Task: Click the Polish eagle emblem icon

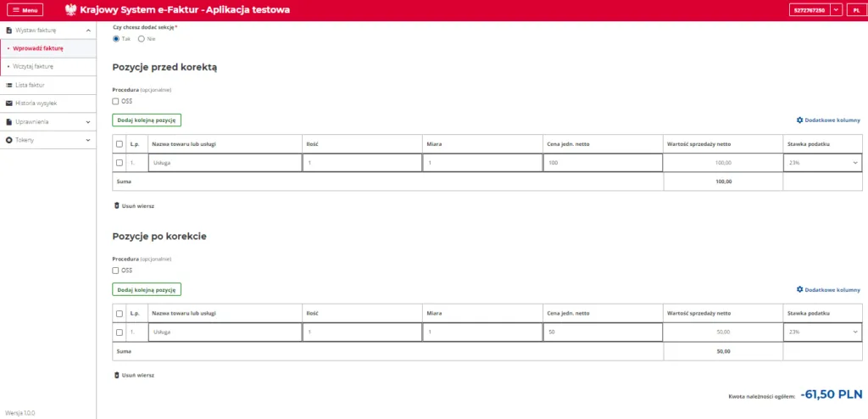Action: pyautogui.click(x=70, y=10)
